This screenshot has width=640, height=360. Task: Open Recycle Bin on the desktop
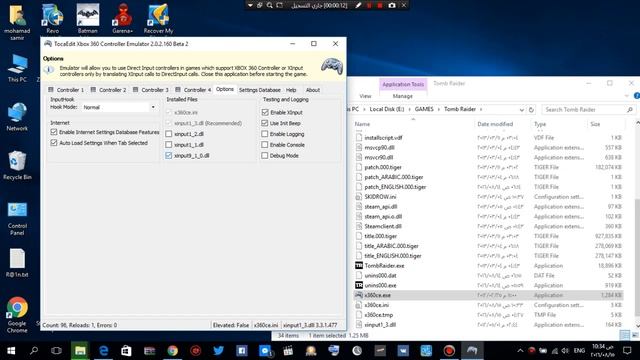(17, 165)
